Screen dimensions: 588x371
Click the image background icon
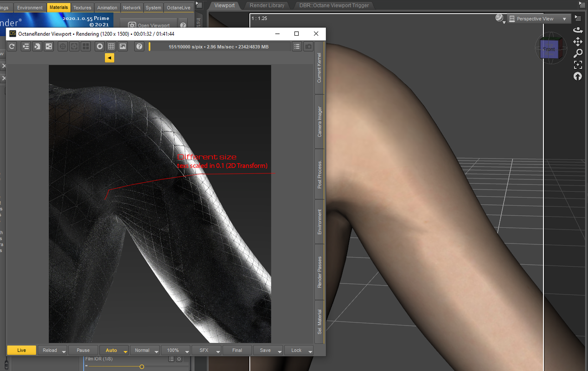click(x=123, y=46)
